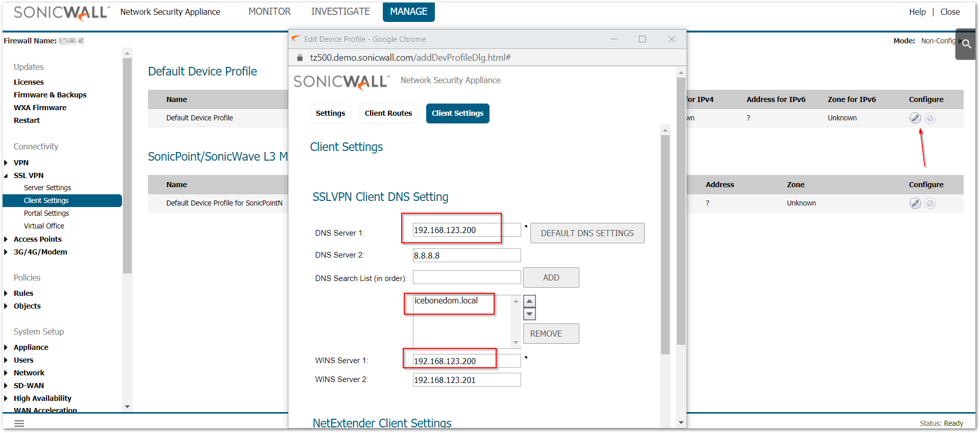The height and width of the screenshot is (433, 980).
Task: Click dialog outer scrollbar down arrow
Action: pyautogui.click(x=681, y=422)
